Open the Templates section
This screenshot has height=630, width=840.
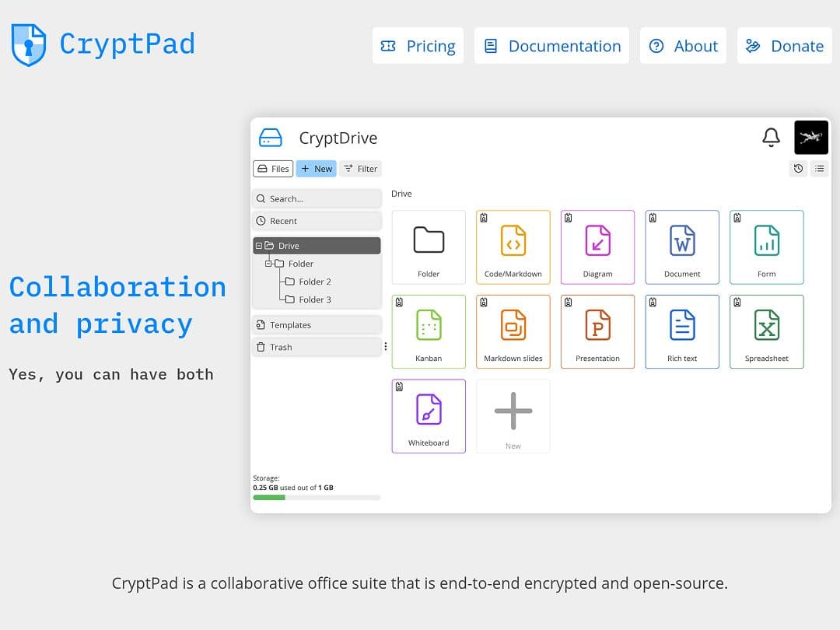pyautogui.click(x=317, y=324)
